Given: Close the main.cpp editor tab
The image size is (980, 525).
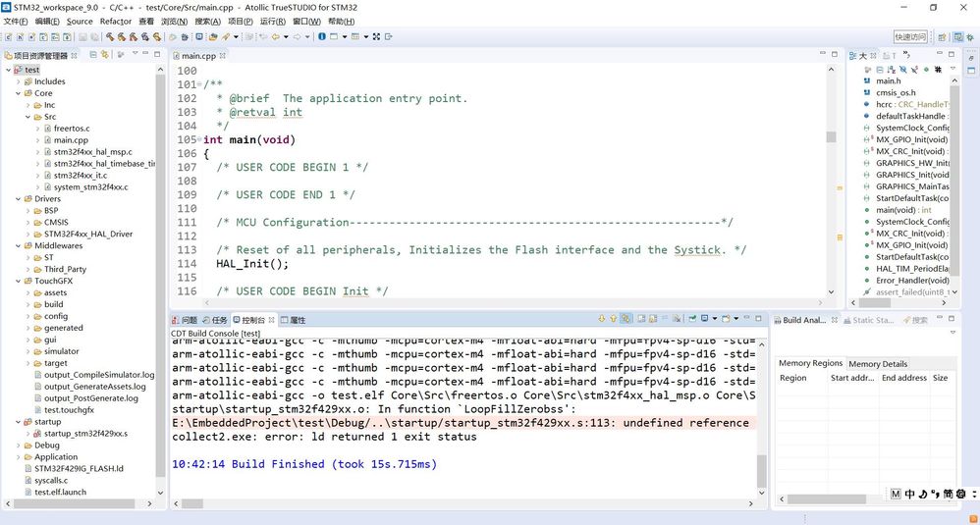Looking at the screenshot, I should (x=223, y=56).
